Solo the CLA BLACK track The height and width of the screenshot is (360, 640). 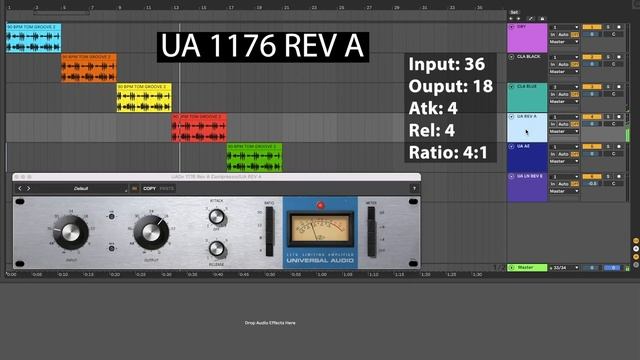point(608,57)
